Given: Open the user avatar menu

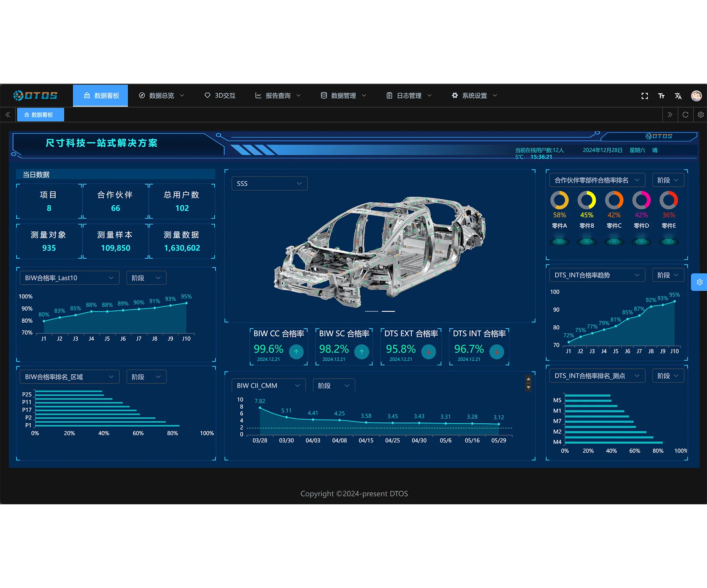Looking at the screenshot, I should tap(696, 96).
